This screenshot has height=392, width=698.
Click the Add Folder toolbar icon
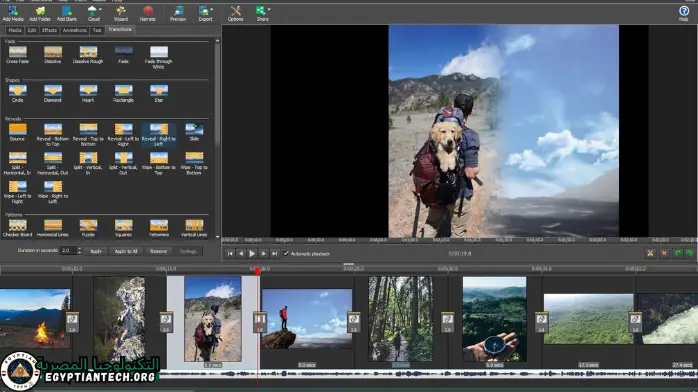pyautogui.click(x=40, y=13)
